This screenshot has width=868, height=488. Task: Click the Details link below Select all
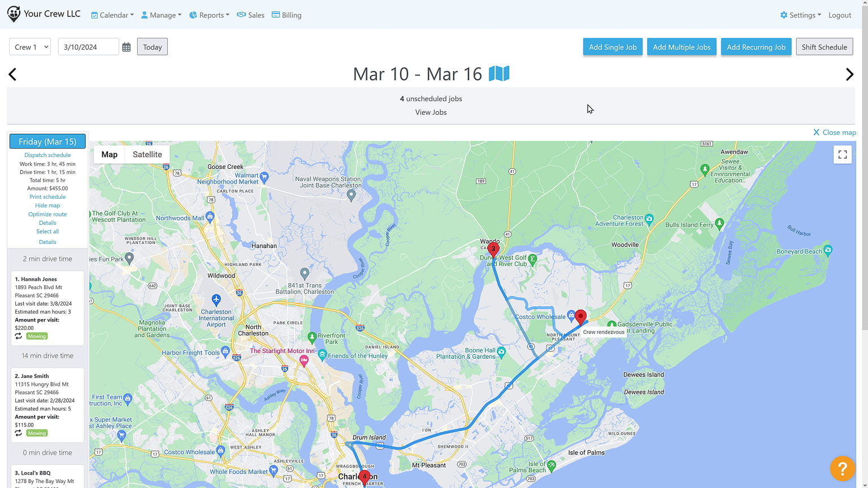point(47,242)
